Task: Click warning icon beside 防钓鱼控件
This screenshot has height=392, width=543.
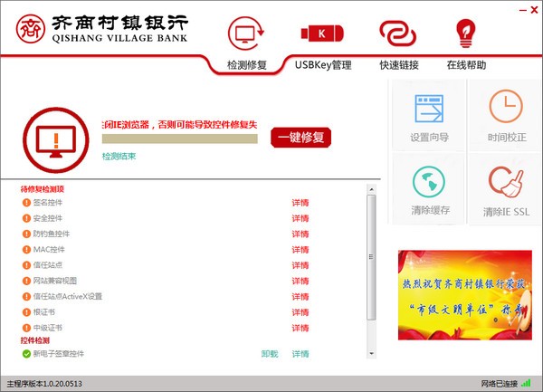Action: [26, 234]
